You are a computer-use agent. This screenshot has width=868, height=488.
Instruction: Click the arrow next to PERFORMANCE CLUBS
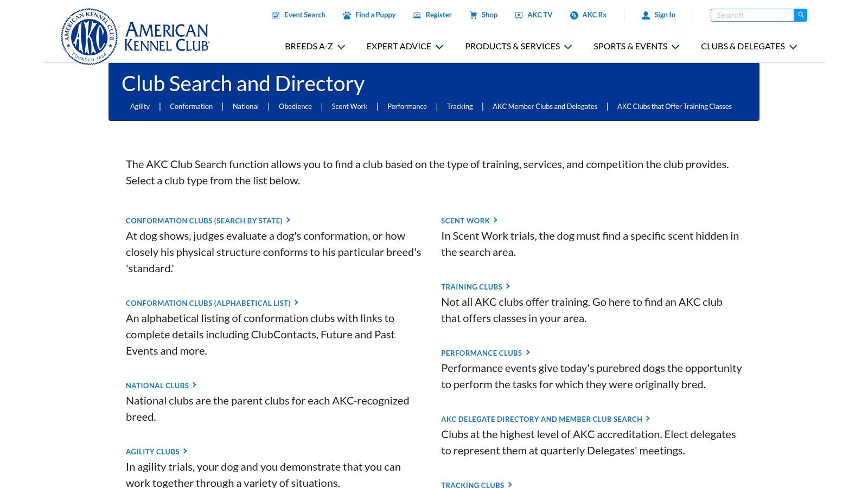(527, 352)
